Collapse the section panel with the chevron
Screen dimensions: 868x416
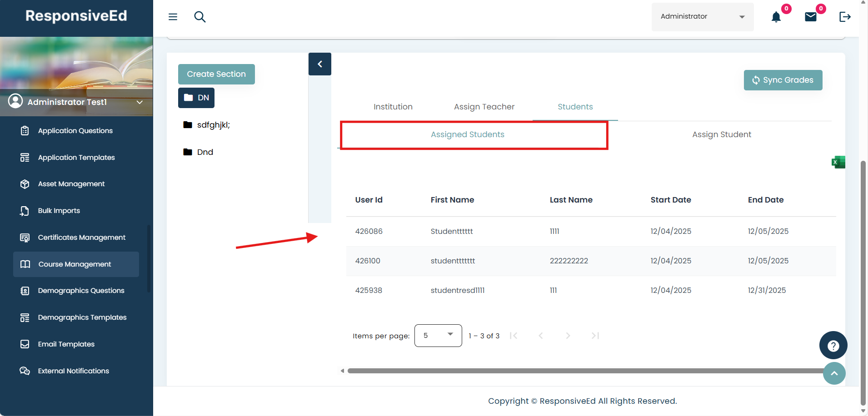click(320, 64)
